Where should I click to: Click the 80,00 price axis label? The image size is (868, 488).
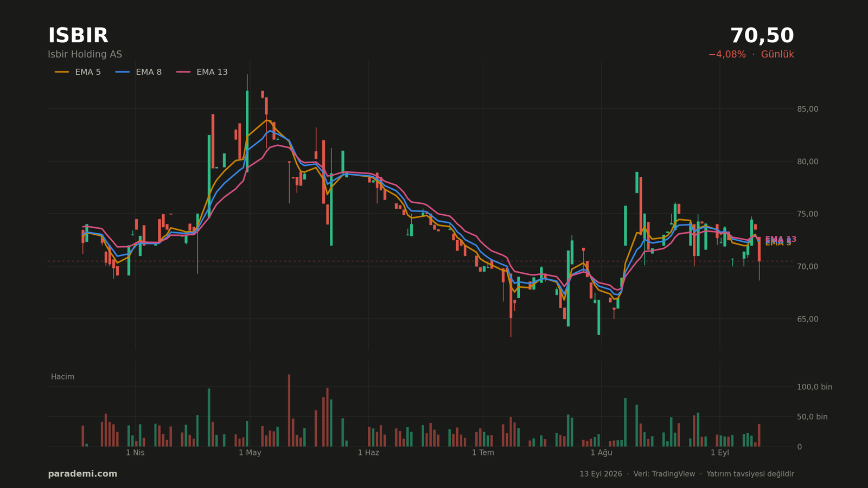[x=807, y=162]
